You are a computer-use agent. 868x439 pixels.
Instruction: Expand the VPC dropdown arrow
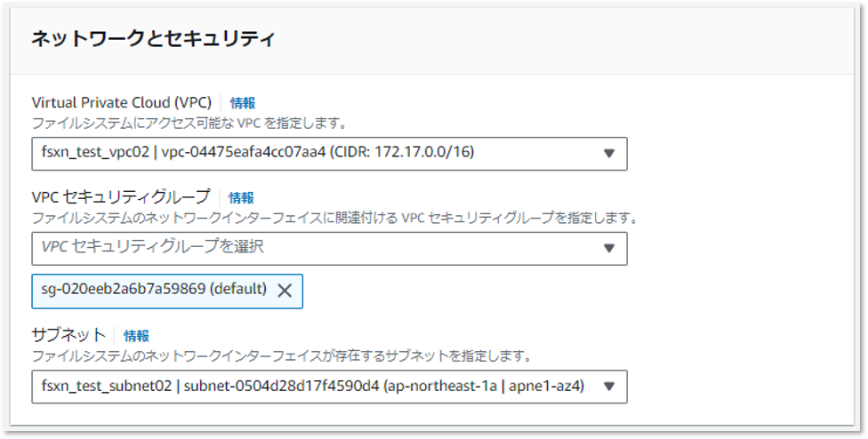click(x=609, y=153)
